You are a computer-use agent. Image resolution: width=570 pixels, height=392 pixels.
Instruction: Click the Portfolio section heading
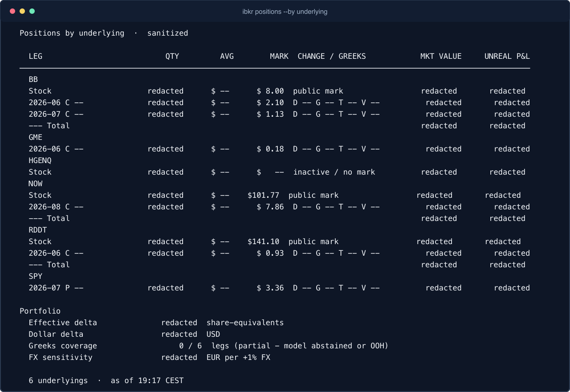(x=40, y=311)
